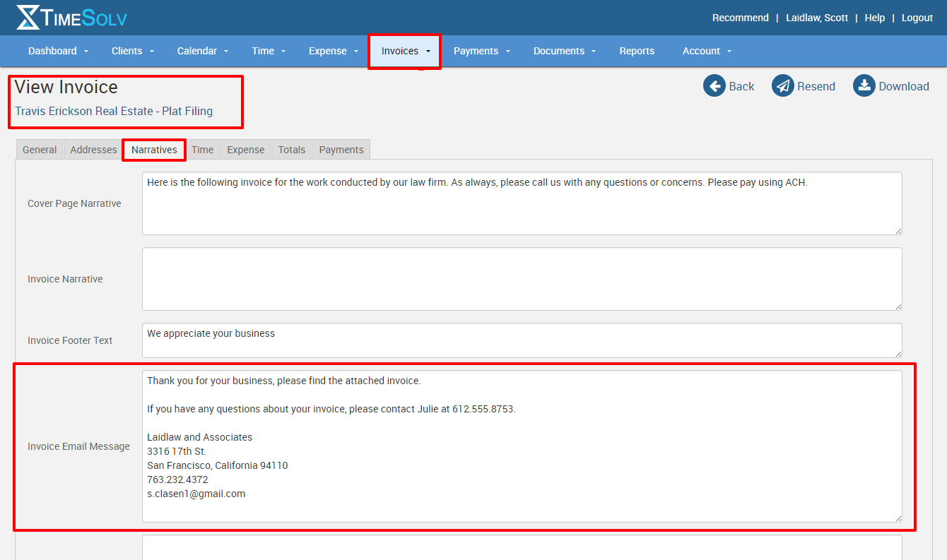
Task: Click the empty Invoice Narrative text area
Action: [x=522, y=279]
